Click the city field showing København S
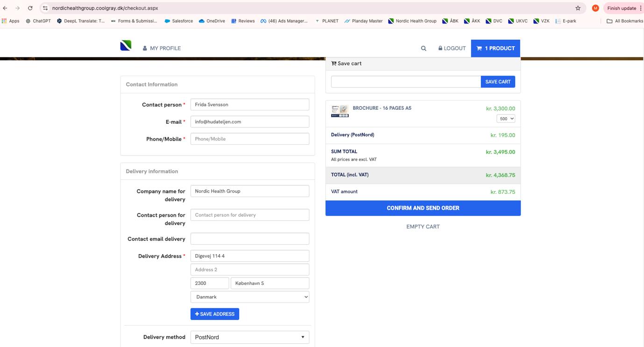The height and width of the screenshot is (347, 644). click(x=270, y=283)
